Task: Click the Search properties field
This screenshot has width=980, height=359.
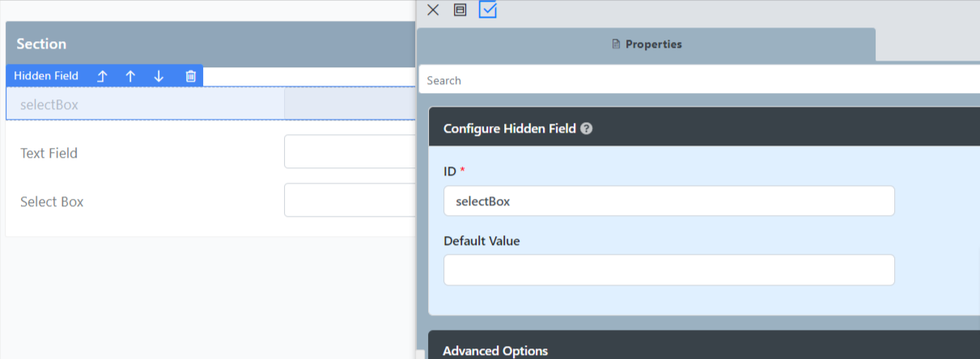Action: coord(696,80)
